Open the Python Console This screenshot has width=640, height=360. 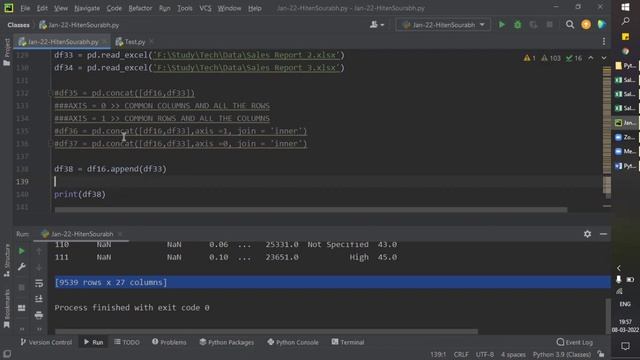click(x=293, y=342)
